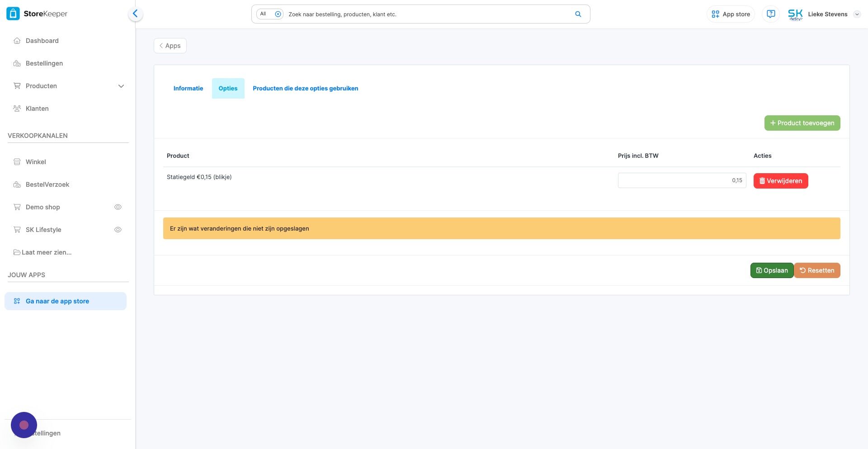This screenshot has width=868, height=449.
Task: Expand Laat meer zien... channels
Action: point(42,252)
